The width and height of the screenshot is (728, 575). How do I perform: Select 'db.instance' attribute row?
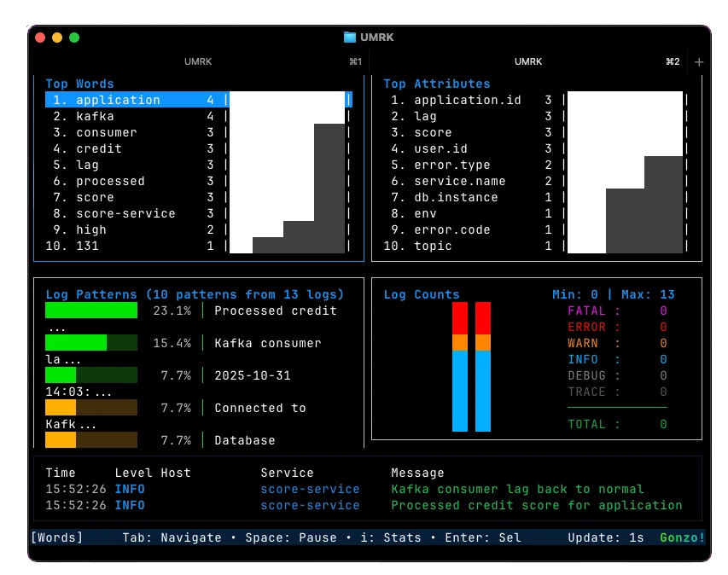pyautogui.click(x=455, y=197)
